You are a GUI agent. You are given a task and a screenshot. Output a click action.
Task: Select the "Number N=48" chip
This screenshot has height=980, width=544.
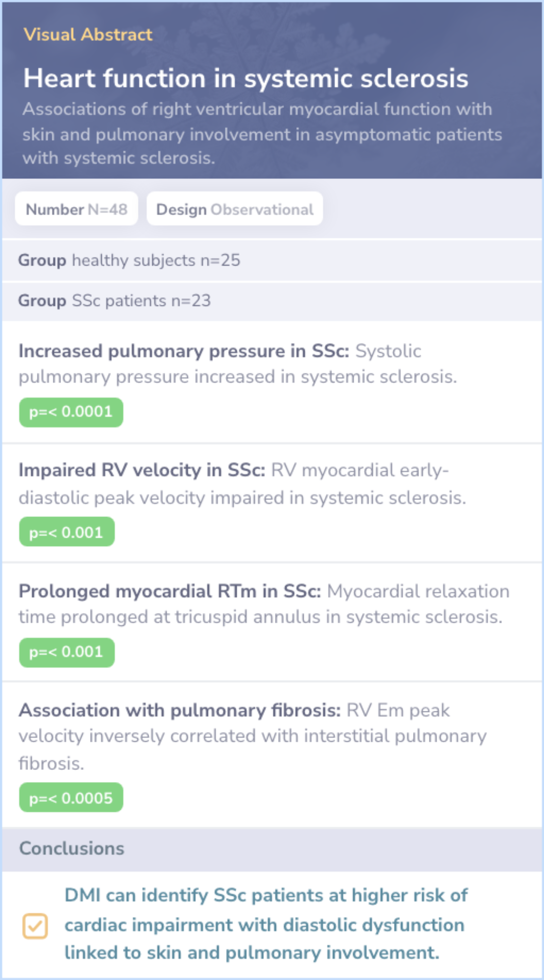coord(77,209)
